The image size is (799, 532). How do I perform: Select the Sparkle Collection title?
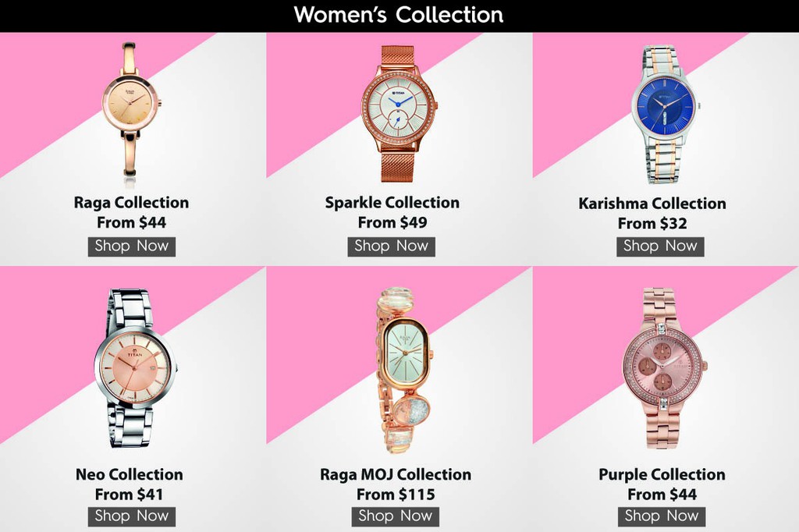(392, 202)
